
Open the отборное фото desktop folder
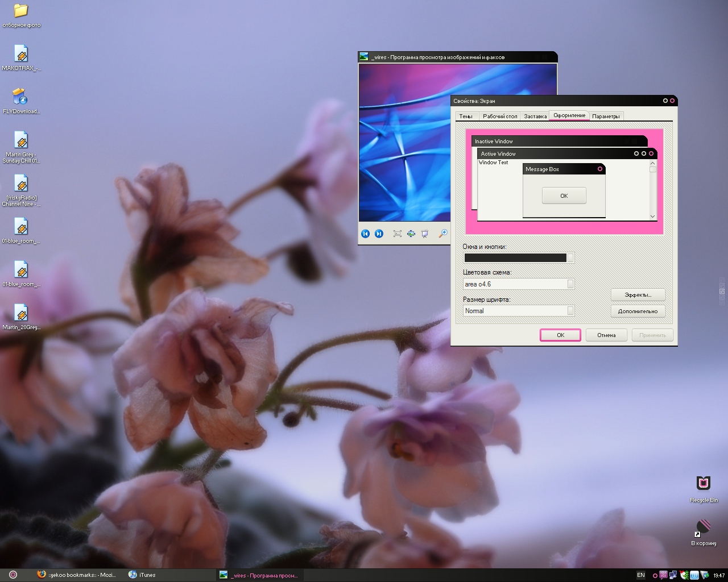(21, 15)
